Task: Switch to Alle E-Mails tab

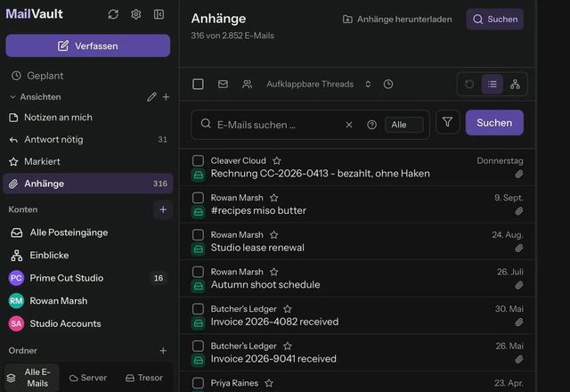Action: 32,378
